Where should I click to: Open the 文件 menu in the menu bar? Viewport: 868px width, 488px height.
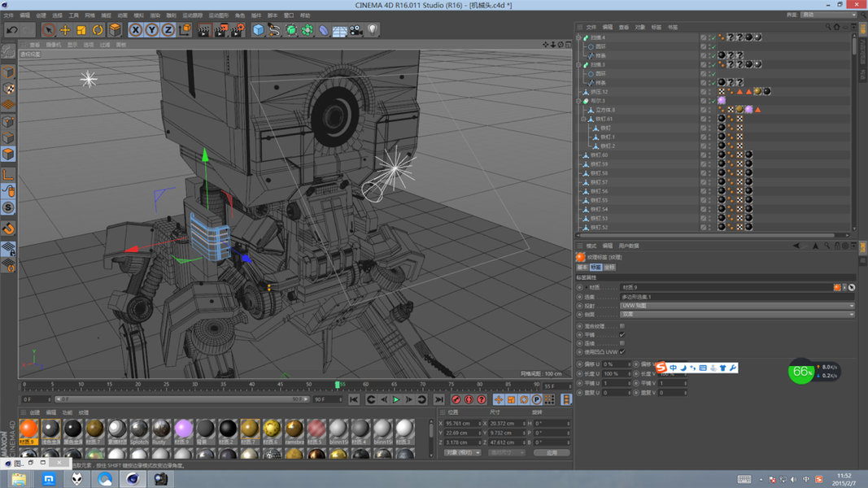click(8, 15)
